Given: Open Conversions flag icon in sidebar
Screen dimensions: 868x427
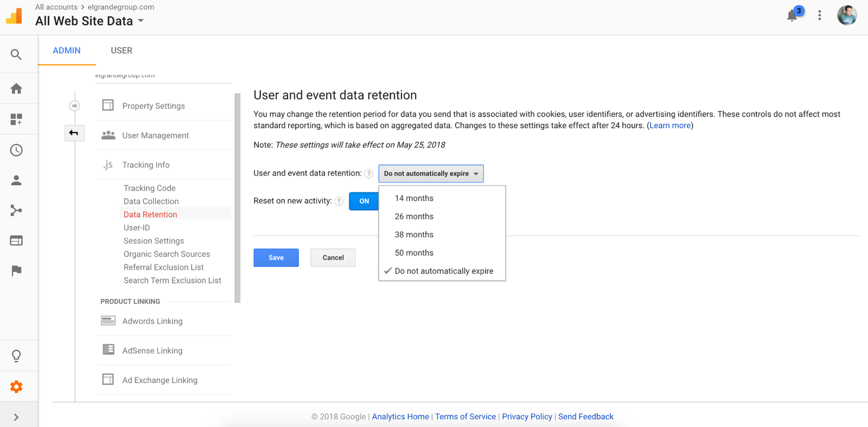Looking at the screenshot, I should click(16, 270).
